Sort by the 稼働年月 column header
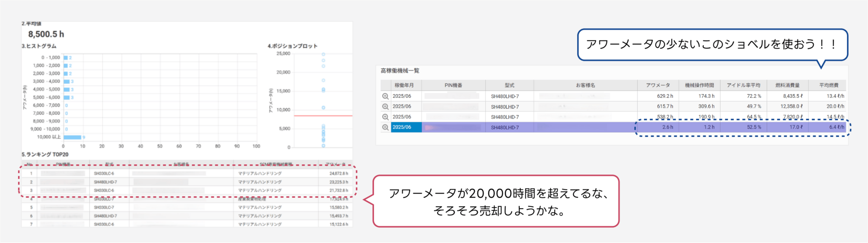This screenshot has width=868, height=243. pos(404,85)
